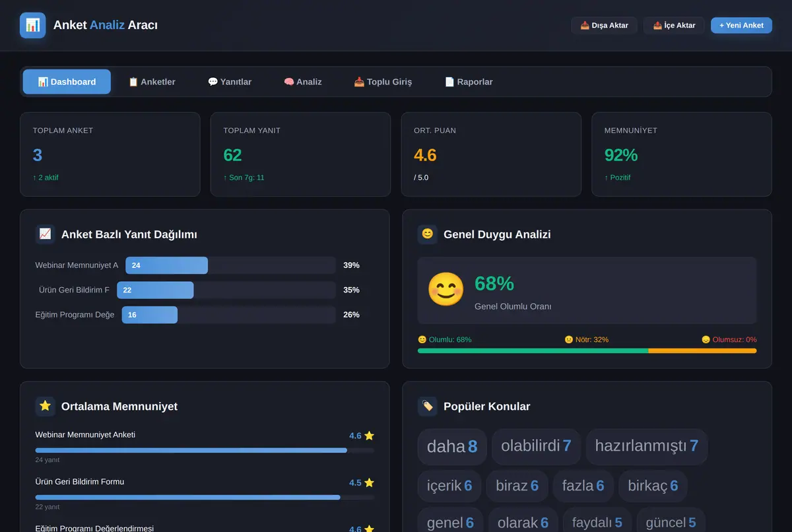
Task: Click the Ort. Puan stat card
Action: point(491,154)
